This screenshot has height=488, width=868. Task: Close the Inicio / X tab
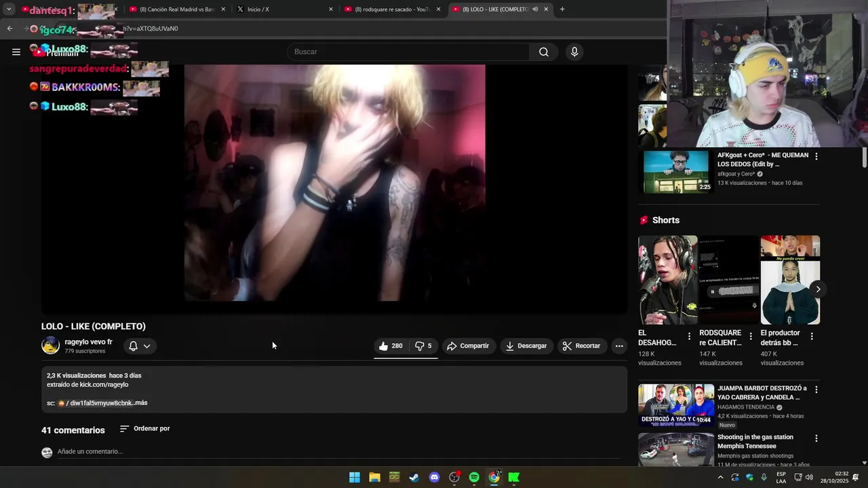[331, 9]
